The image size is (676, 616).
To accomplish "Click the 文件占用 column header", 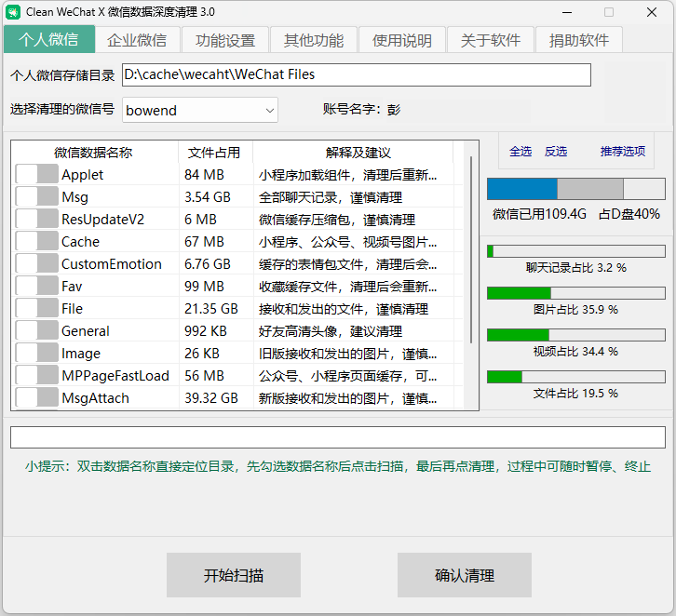I will [x=214, y=152].
